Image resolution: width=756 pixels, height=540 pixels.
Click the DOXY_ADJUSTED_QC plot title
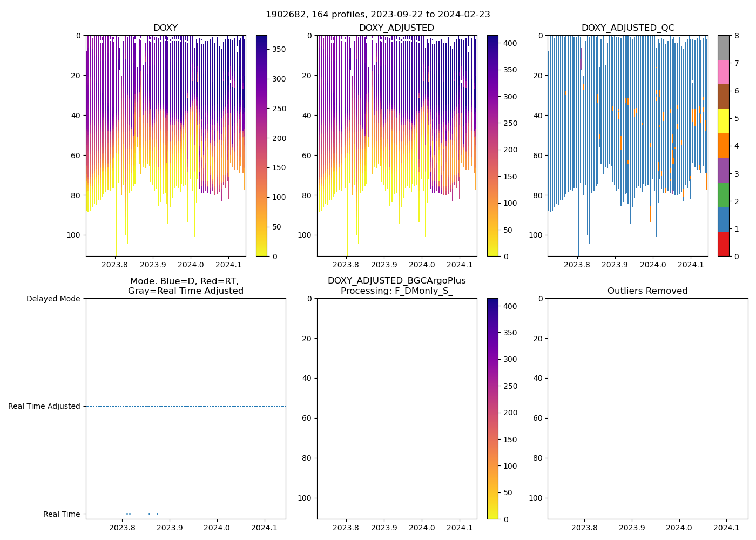pos(627,28)
